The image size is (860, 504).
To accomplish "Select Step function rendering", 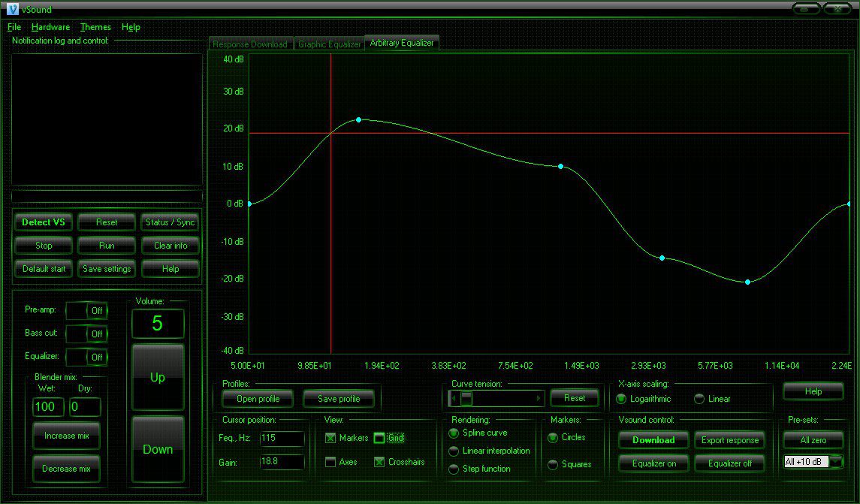I will [454, 469].
